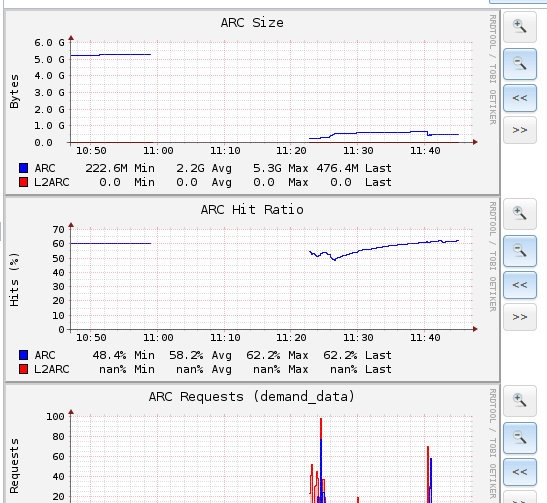Click the 11:30 time label on ARC Size axis
The height and width of the screenshot is (503, 547).
click(x=358, y=151)
